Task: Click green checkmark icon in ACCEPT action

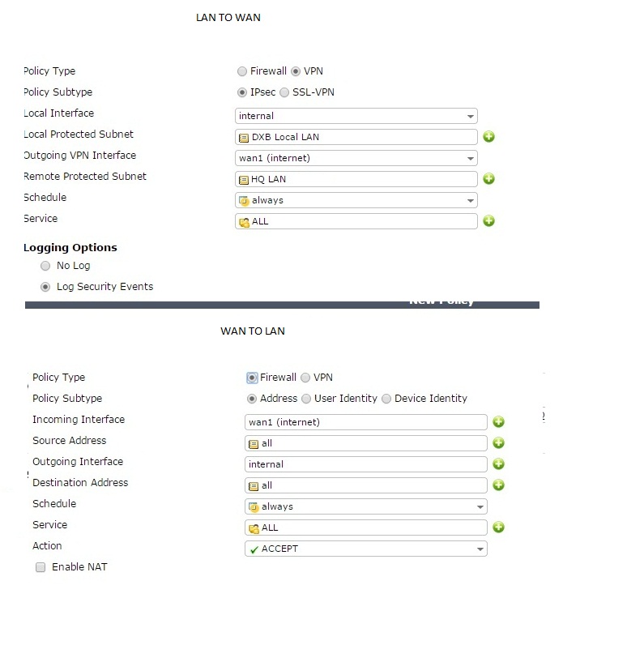Action: coord(254,549)
